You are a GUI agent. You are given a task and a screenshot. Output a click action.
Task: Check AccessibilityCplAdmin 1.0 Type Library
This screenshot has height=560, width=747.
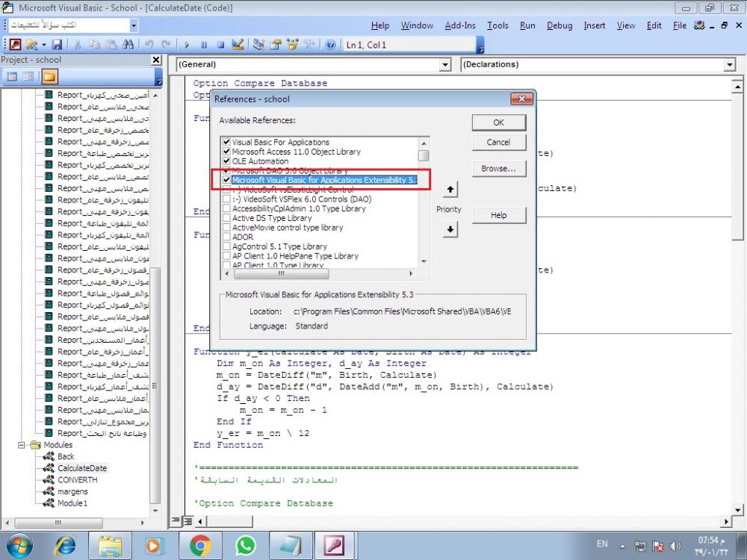tap(227, 208)
